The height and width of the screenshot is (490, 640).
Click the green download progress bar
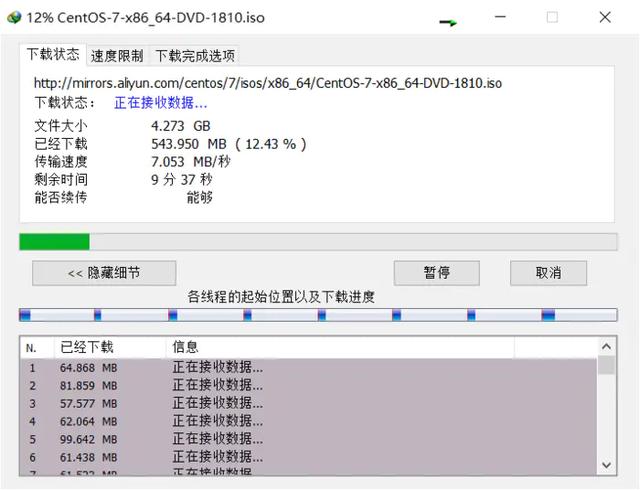318,242
